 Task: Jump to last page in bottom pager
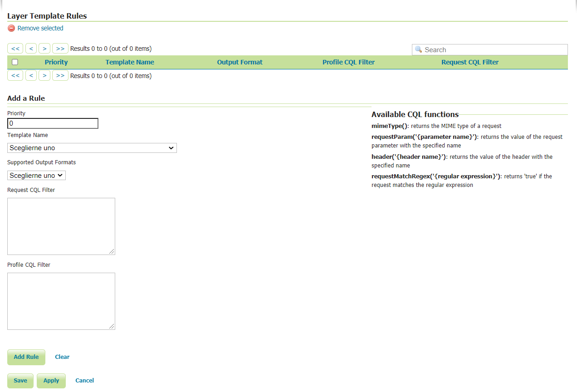tap(60, 76)
